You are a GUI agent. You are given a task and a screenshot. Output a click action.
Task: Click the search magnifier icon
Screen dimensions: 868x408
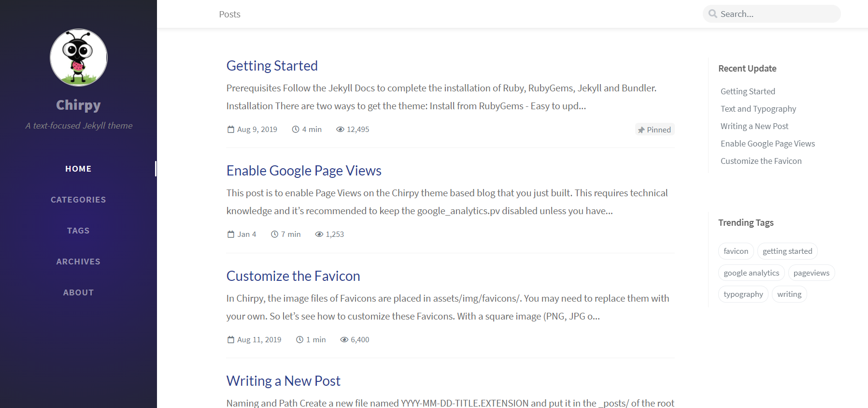point(712,14)
